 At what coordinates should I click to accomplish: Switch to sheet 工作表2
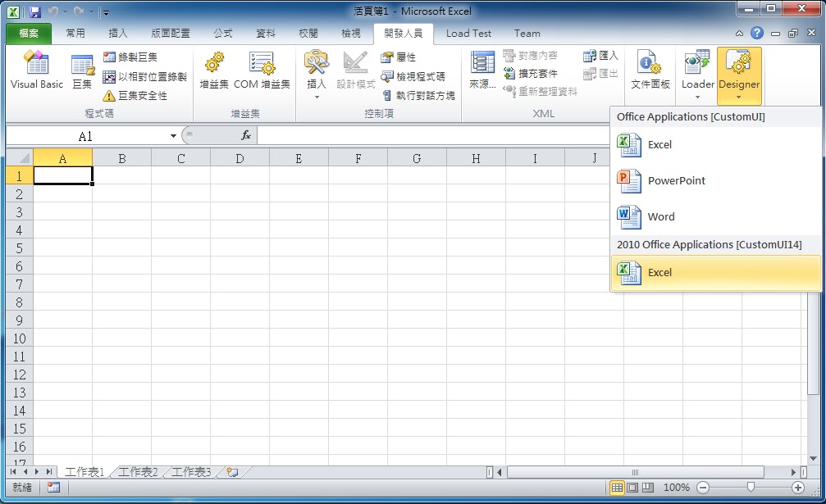[138, 472]
